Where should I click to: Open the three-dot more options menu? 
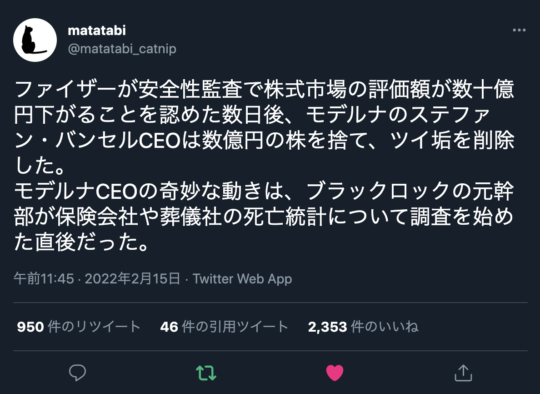point(519,30)
